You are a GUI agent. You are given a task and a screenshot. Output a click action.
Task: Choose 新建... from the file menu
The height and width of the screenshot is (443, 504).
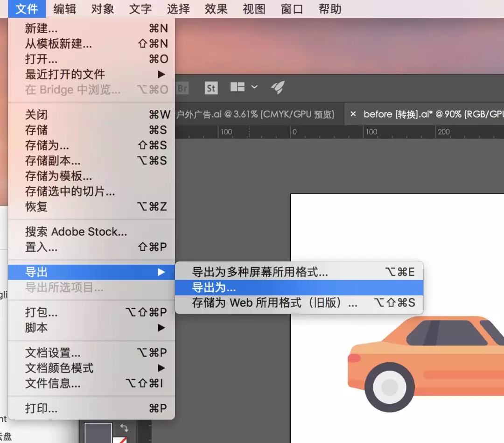[x=91, y=28]
